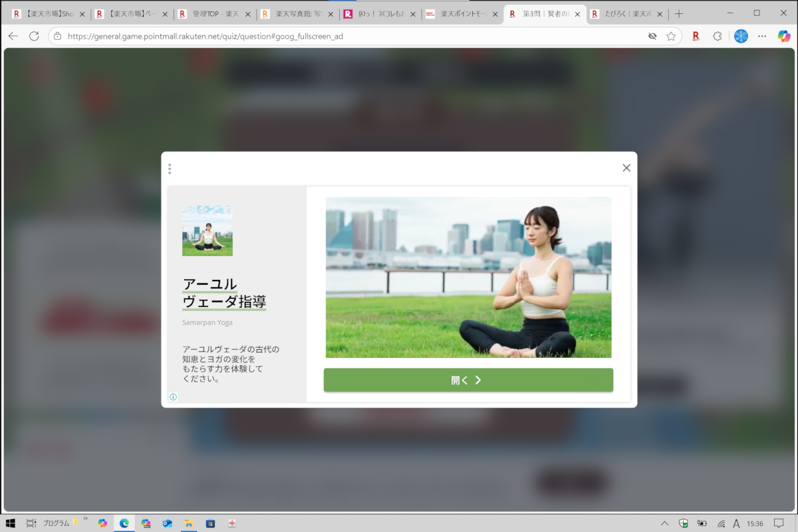Open Copilot from the Edge toolbar
Screen dimensions: 798x532
point(784,36)
